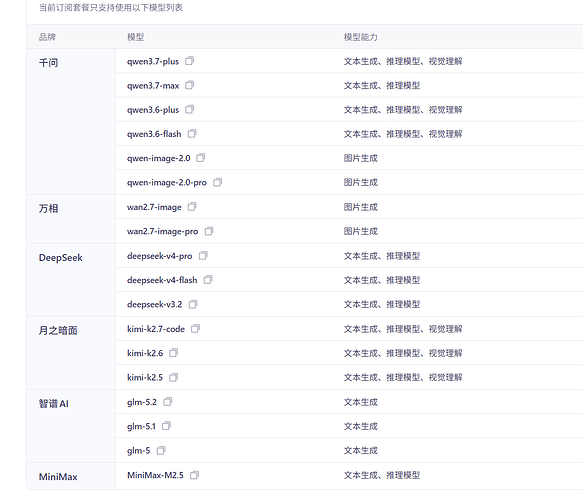Click the kimi-k2.7-code model text

(x=156, y=329)
